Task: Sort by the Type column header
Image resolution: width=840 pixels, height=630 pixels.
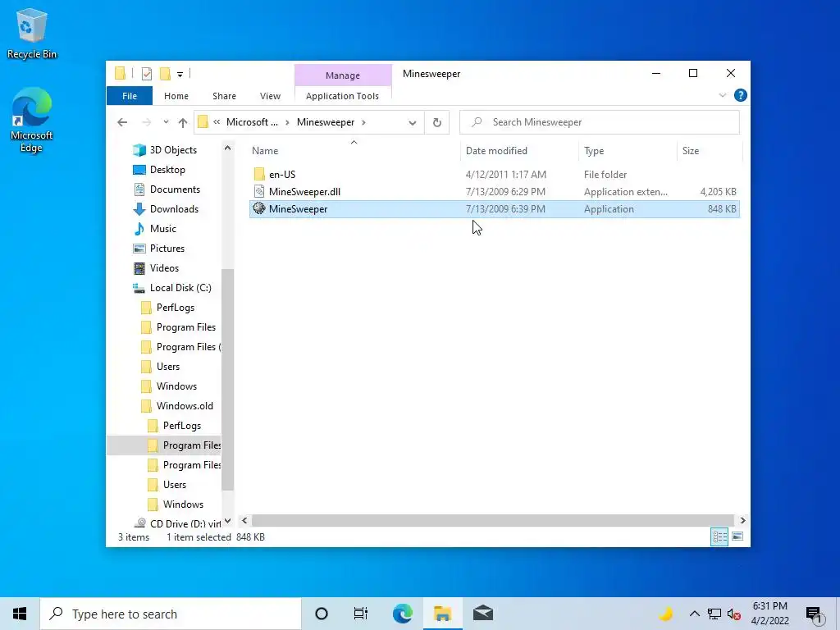Action: 628,151
